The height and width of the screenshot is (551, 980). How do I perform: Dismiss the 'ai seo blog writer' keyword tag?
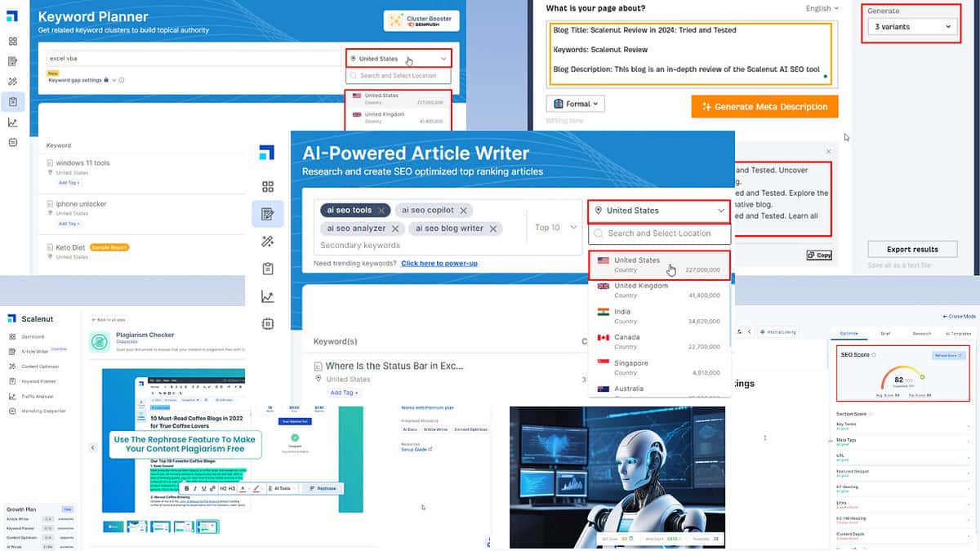coord(493,229)
